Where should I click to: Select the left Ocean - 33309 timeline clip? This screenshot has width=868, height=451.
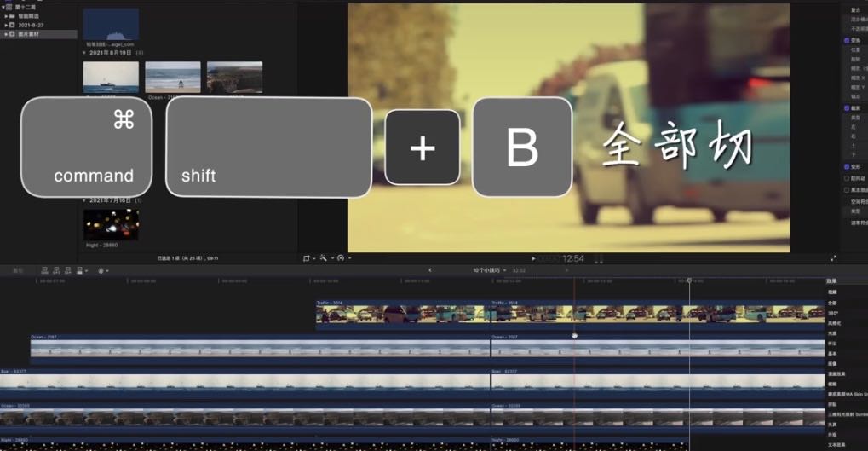[x=244, y=419]
